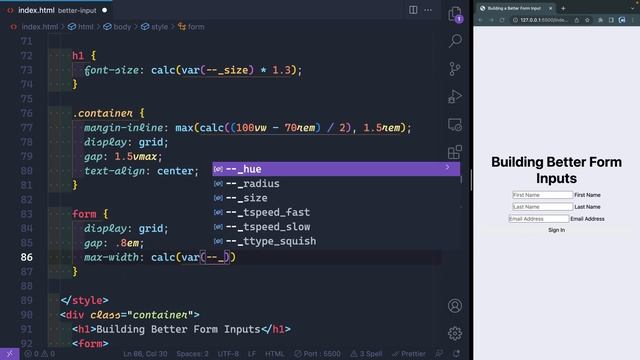This screenshot has height=360, width=640.
Task: Close the Building a Better Form Input tab
Action: tap(550, 8)
